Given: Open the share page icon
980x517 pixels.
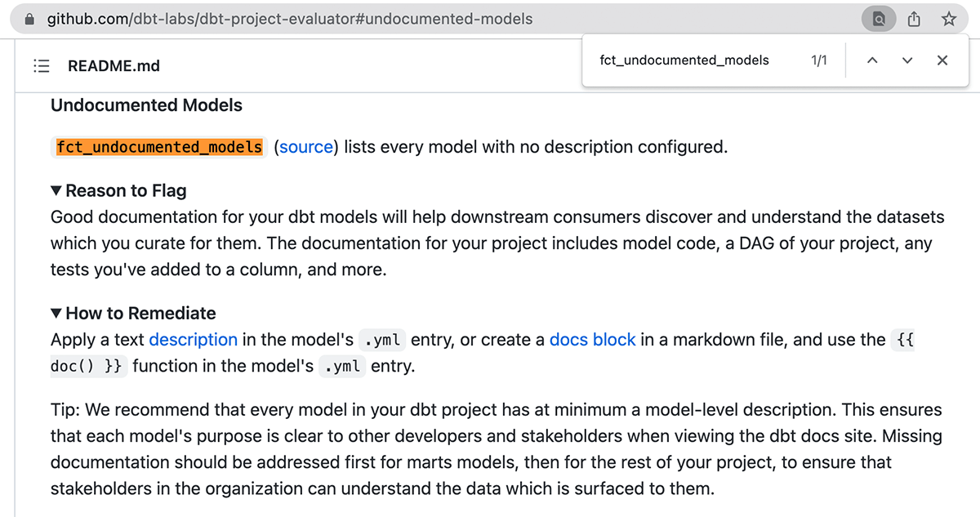Looking at the screenshot, I should (915, 19).
